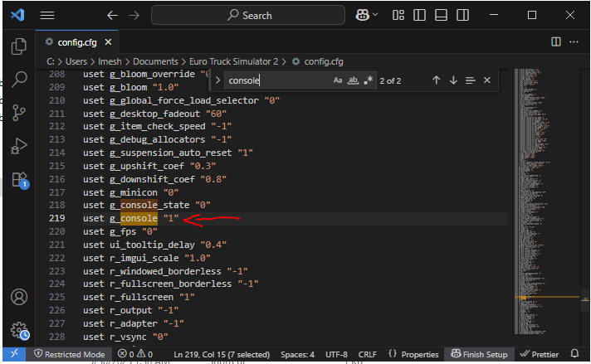Go back with the left arrow
This screenshot has height=364, width=591.
click(x=112, y=16)
